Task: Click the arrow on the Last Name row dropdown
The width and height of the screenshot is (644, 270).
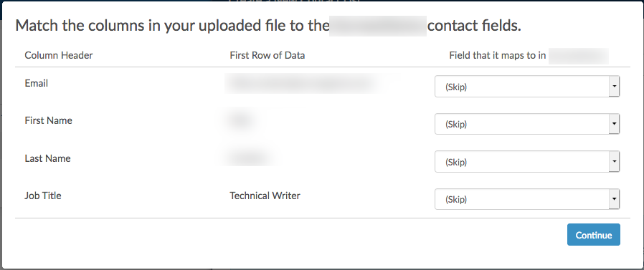Action: pyautogui.click(x=614, y=162)
